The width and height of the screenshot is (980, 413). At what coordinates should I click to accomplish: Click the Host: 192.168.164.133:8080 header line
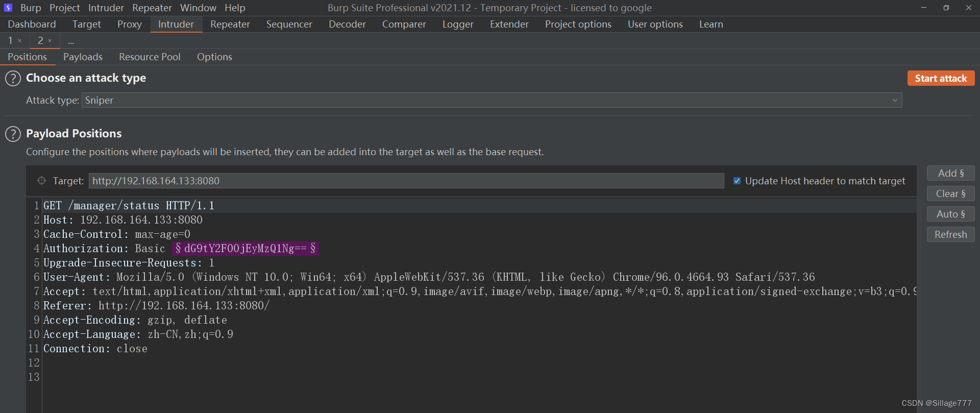pyautogui.click(x=123, y=220)
